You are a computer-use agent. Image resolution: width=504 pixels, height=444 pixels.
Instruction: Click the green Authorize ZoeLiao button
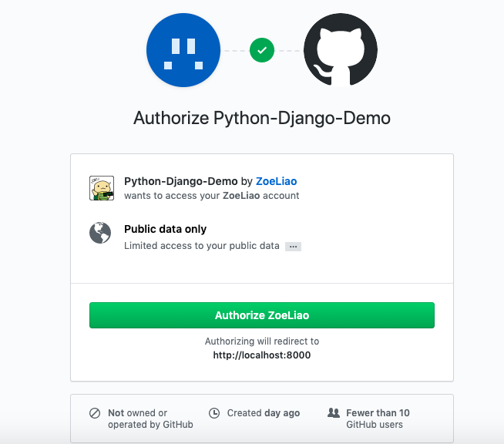click(x=262, y=315)
